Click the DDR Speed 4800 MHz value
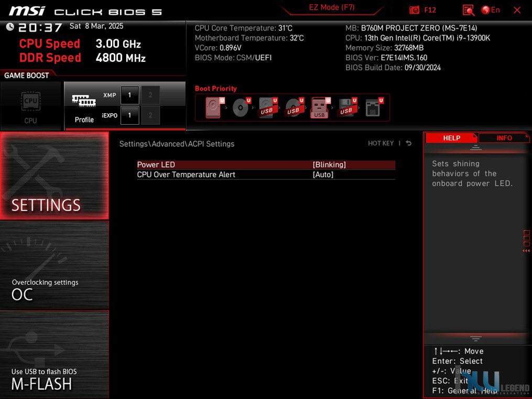 click(121, 58)
